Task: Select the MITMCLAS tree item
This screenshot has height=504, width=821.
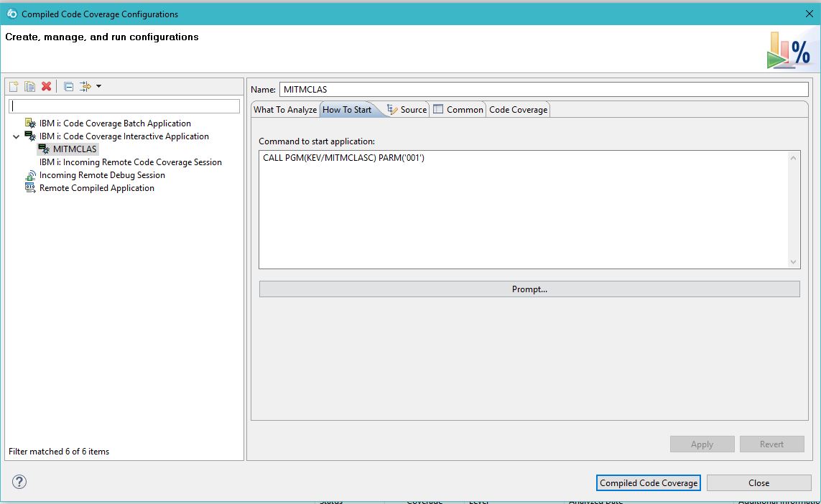Action: pyautogui.click(x=74, y=149)
